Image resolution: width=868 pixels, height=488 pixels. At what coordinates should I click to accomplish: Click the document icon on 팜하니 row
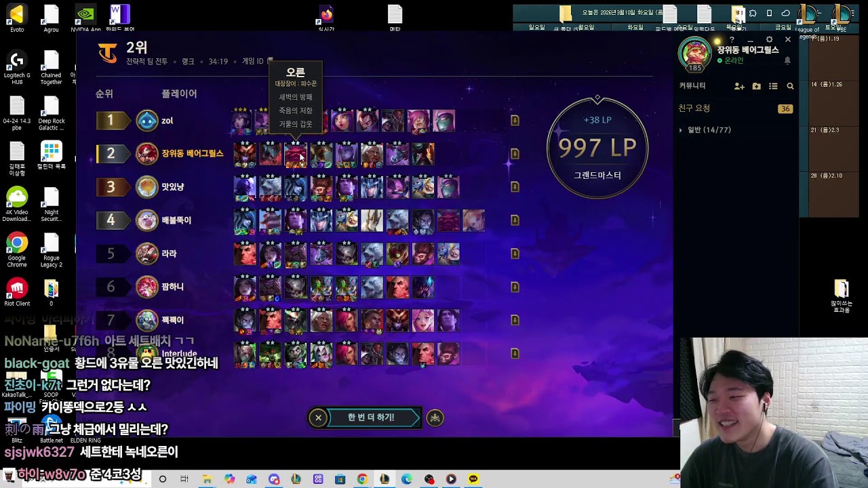click(x=515, y=287)
